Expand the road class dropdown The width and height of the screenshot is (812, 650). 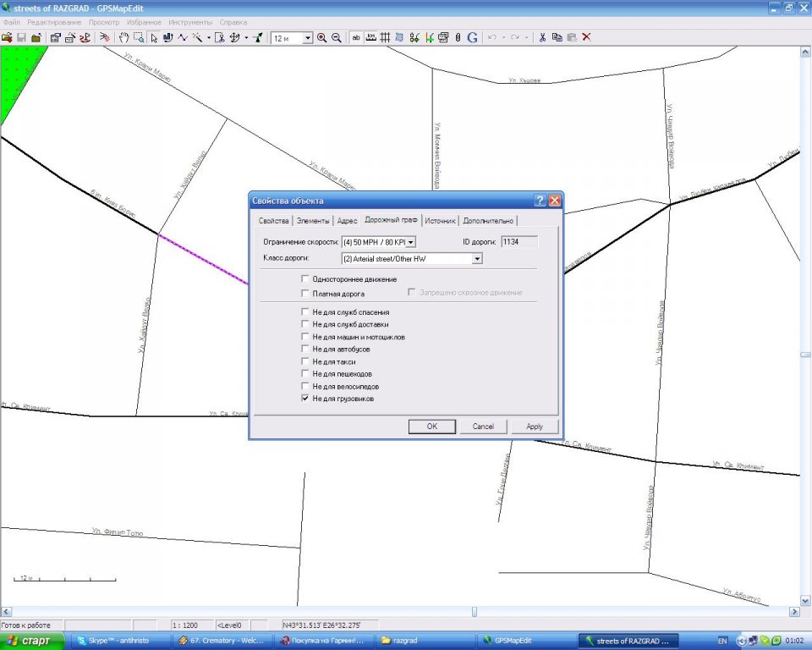click(477, 258)
